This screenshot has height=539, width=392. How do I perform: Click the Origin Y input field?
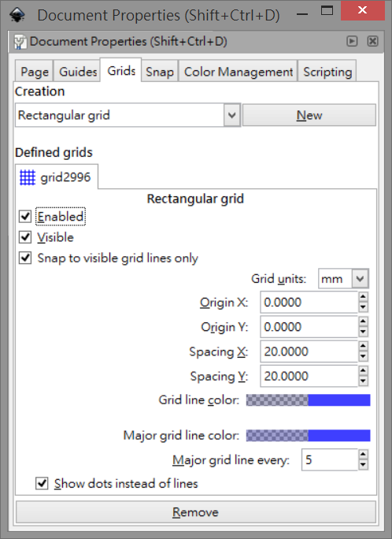tap(309, 326)
